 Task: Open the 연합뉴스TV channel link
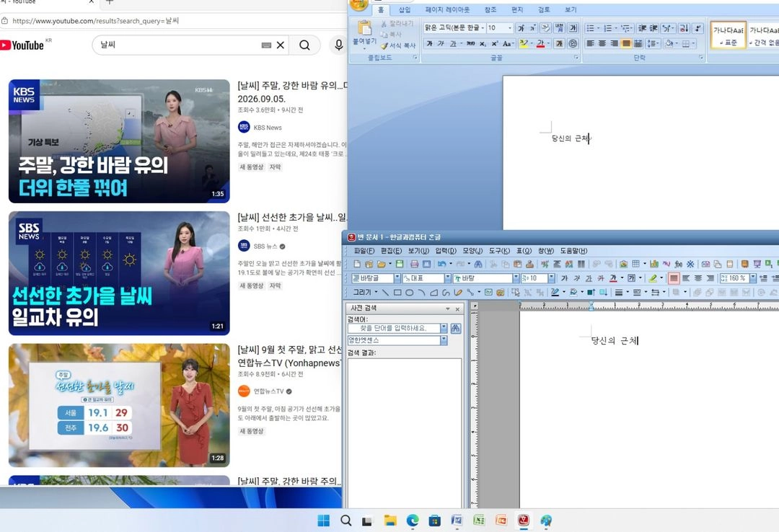(268, 391)
